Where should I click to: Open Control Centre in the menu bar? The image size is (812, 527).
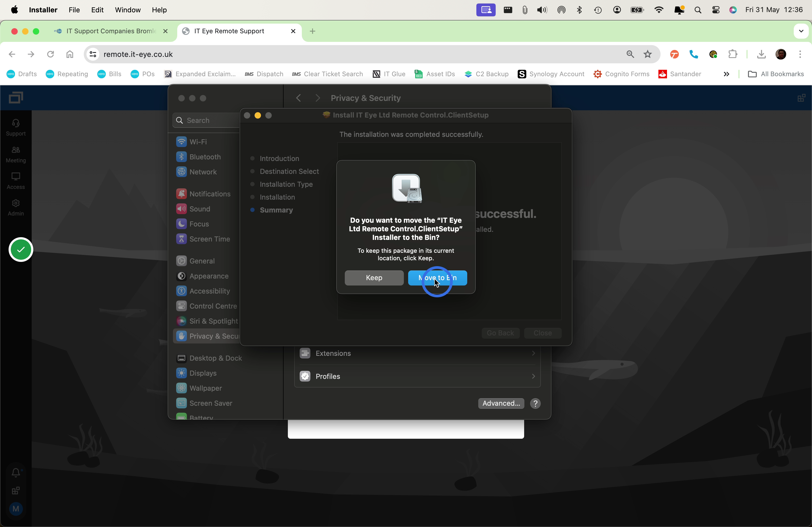point(716,10)
